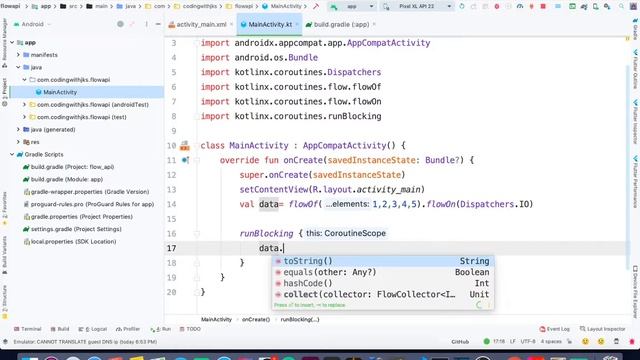
Task: Click the UTF-8 encoding in status bar
Action: tap(528, 341)
